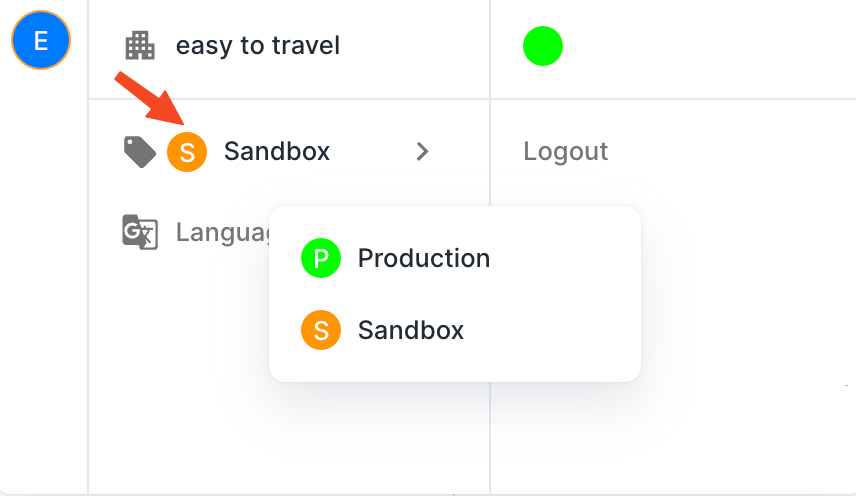The height and width of the screenshot is (496, 856).
Task: Switch to Production in the environment submenu
Action: point(424,259)
